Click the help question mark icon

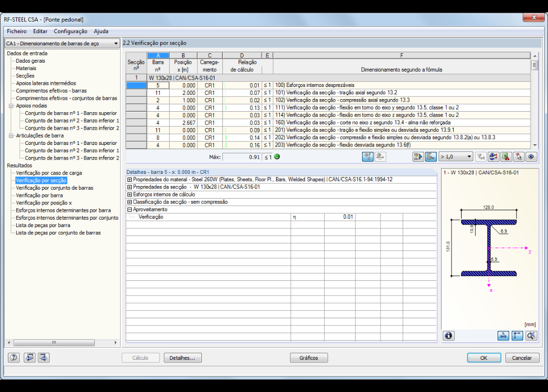[x=14, y=357]
